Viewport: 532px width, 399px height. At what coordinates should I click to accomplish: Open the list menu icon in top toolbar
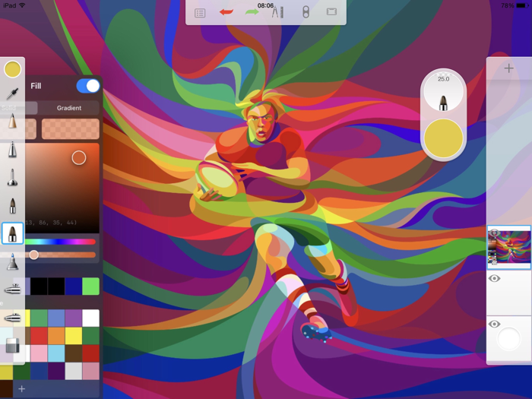pos(200,13)
